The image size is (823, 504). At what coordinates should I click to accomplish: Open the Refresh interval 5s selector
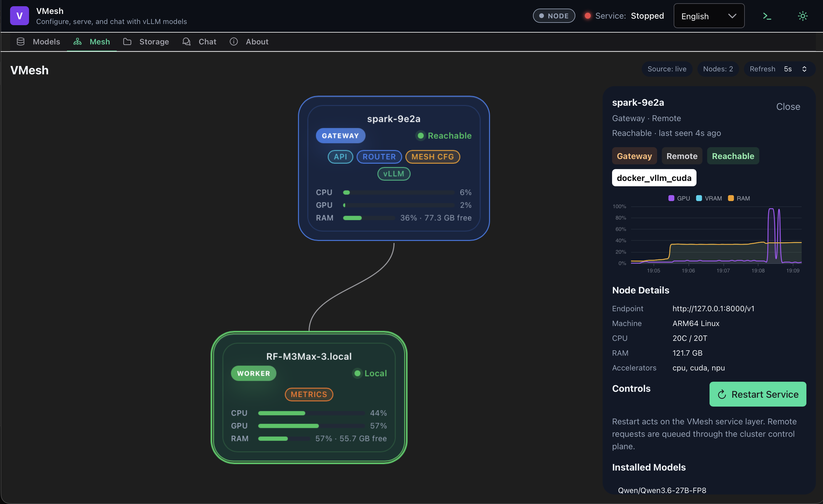click(x=795, y=69)
